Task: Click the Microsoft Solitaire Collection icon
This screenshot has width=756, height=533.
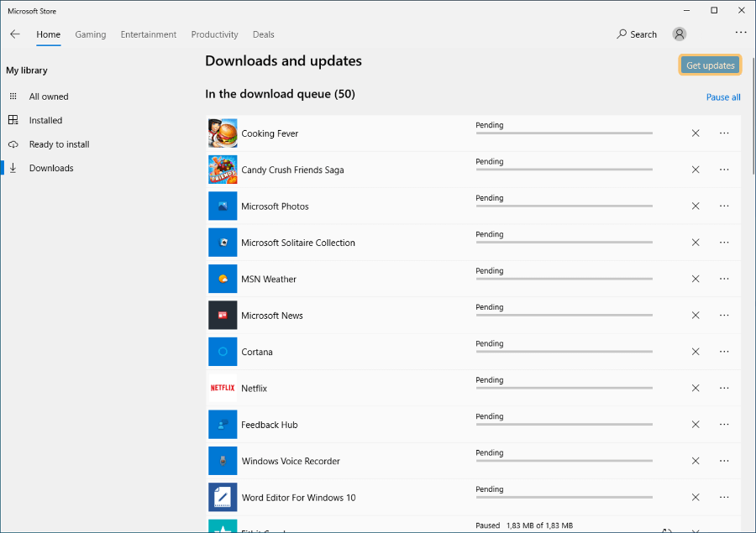Action: [223, 243]
